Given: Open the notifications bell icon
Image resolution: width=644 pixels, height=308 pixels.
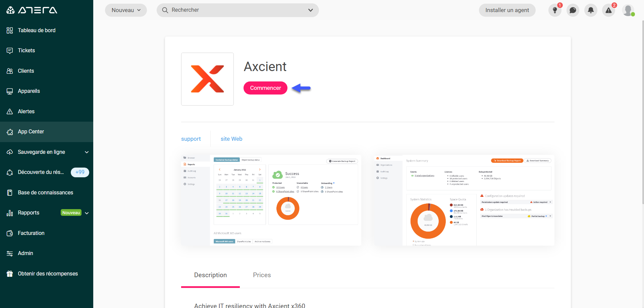Looking at the screenshot, I should 591,10.
